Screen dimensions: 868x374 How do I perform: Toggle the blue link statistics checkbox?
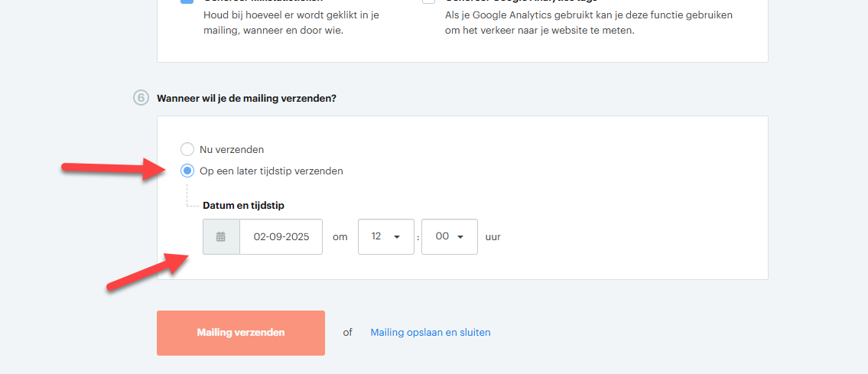click(x=187, y=2)
